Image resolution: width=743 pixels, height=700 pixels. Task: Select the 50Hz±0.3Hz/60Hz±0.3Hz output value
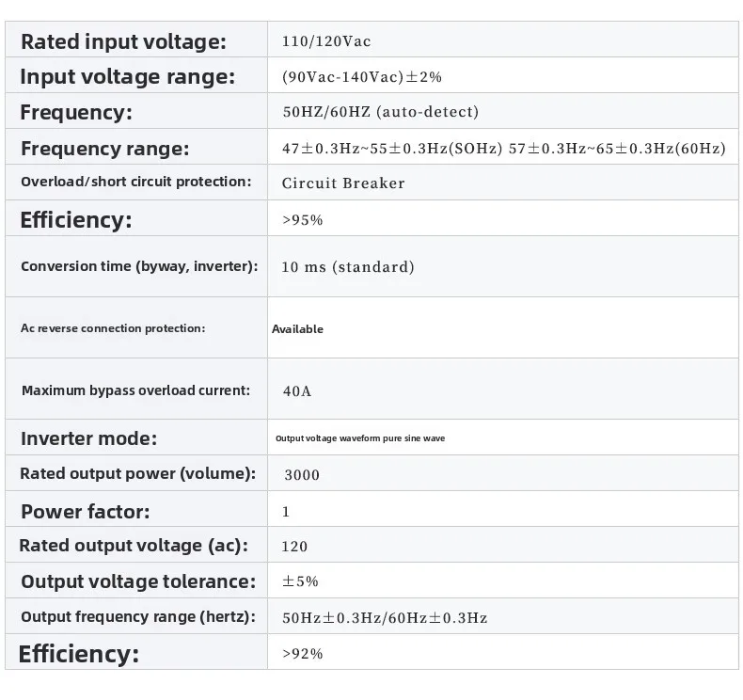[x=384, y=618]
